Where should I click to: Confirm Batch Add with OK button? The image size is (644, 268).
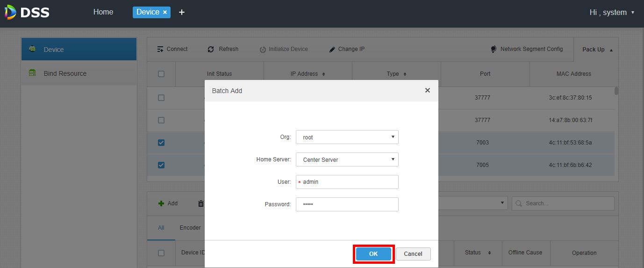click(373, 254)
